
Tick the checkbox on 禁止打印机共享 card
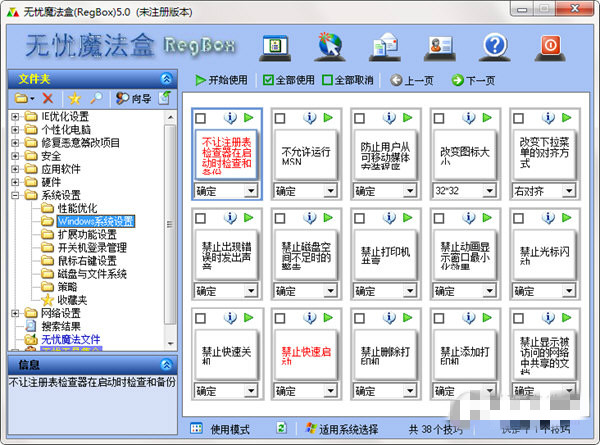coord(359,218)
